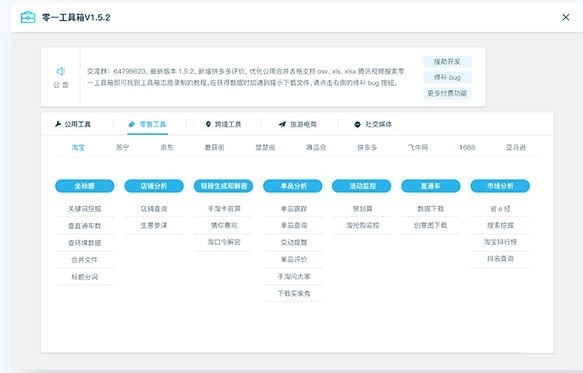Open the 单品查询 tool
Viewport: 583px width, 373px height.
[x=294, y=225]
